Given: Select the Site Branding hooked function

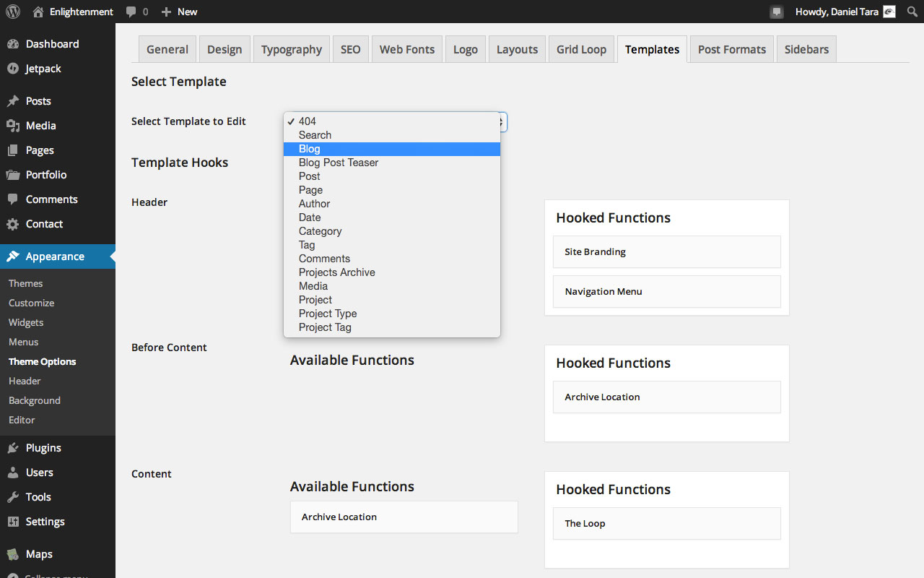Looking at the screenshot, I should pos(667,252).
